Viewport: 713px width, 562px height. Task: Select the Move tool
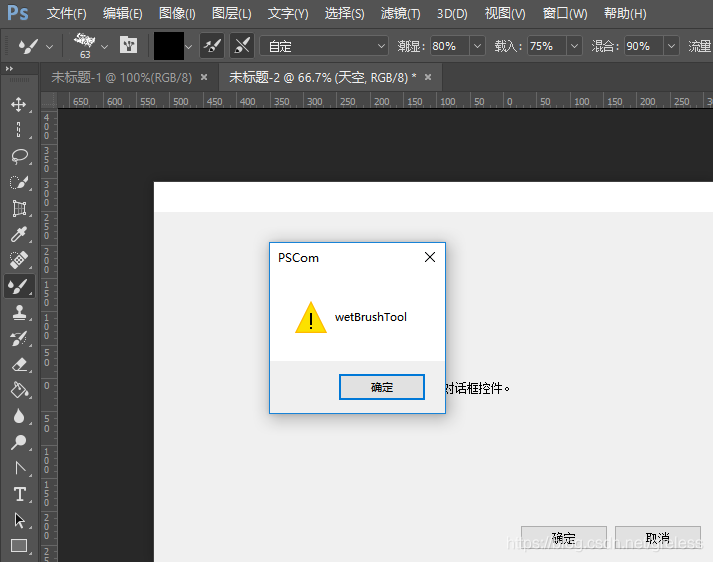(x=19, y=104)
